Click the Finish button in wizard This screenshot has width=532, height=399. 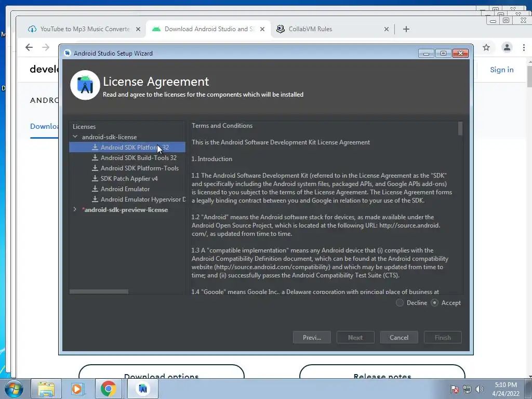tap(443, 337)
